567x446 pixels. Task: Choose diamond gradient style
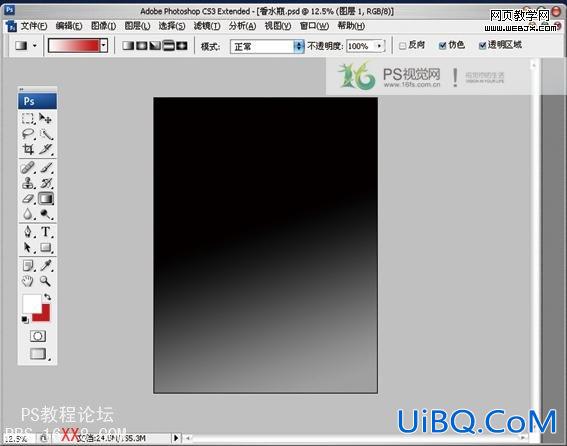182,46
